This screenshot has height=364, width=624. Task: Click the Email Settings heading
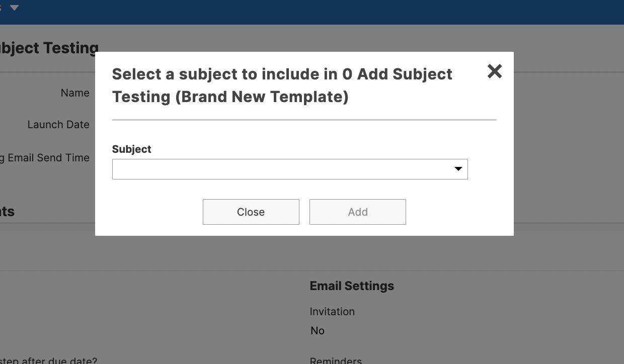(x=352, y=286)
